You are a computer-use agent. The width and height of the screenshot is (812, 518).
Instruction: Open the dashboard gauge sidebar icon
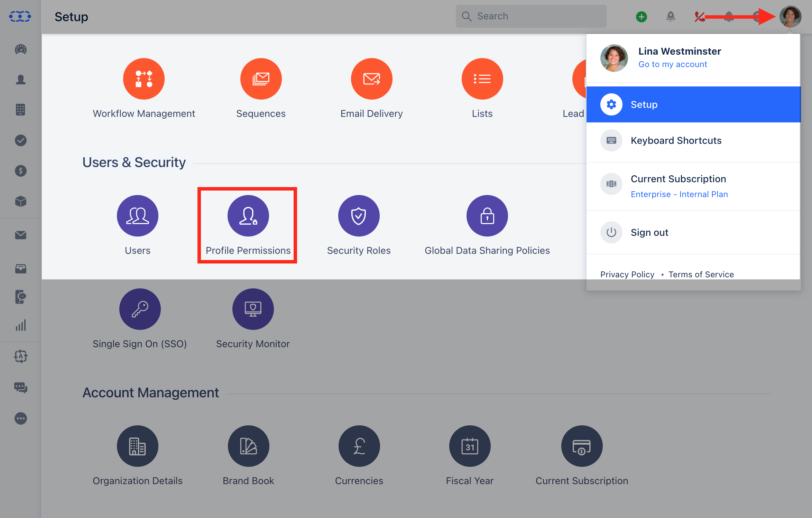pyautogui.click(x=21, y=49)
